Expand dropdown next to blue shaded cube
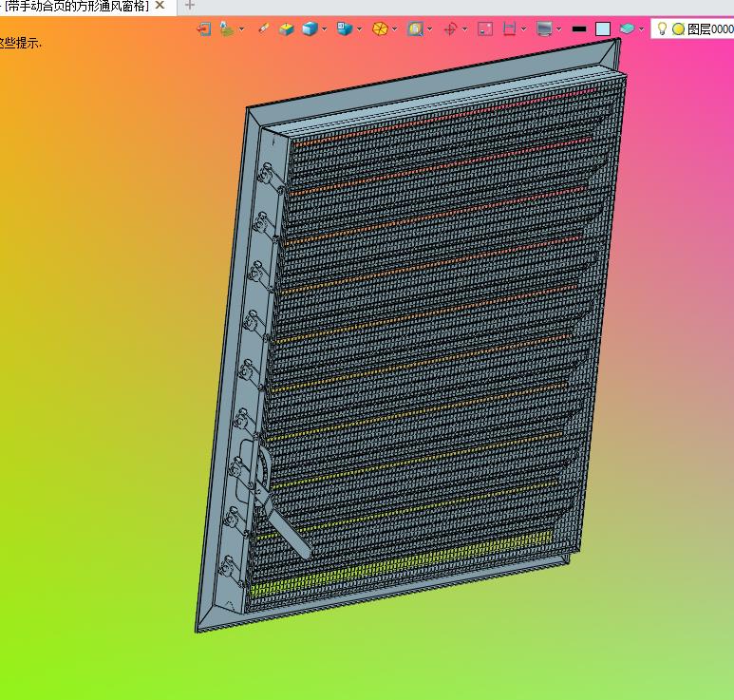The height and width of the screenshot is (700, 734). 324,29
